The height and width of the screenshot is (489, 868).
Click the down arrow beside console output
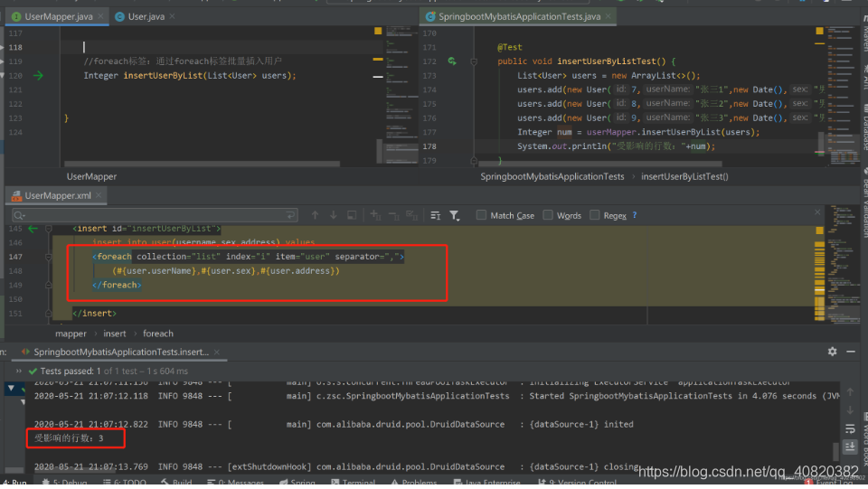[x=850, y=409]
